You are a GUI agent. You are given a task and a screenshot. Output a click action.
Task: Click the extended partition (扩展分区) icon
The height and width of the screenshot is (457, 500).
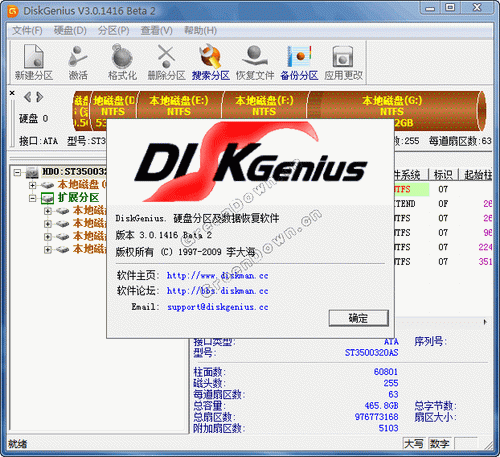[47, 198]
